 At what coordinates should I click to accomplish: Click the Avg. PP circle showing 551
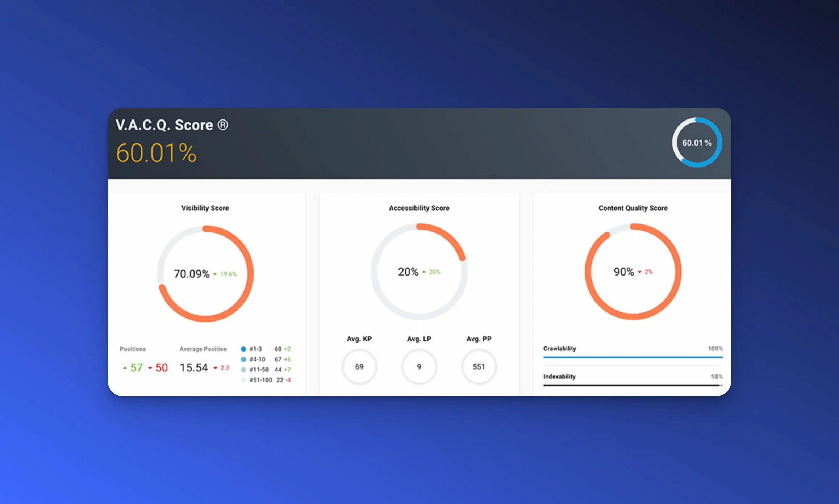[479, 367]
